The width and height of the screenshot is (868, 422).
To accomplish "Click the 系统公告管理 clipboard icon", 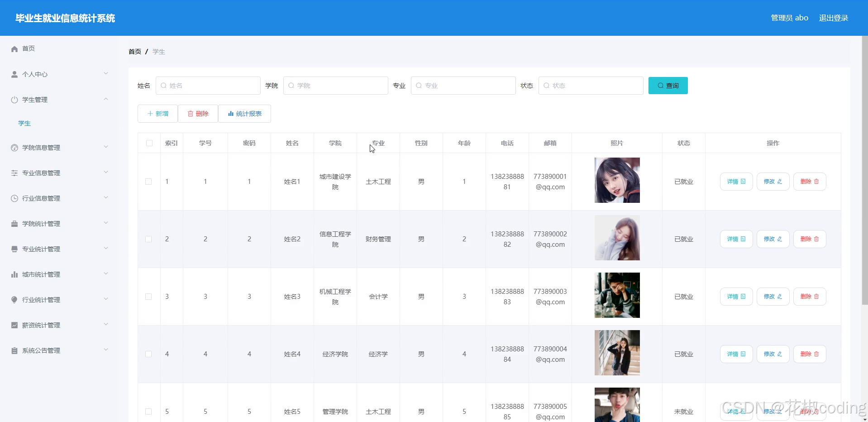I will (x=14, y=350).
